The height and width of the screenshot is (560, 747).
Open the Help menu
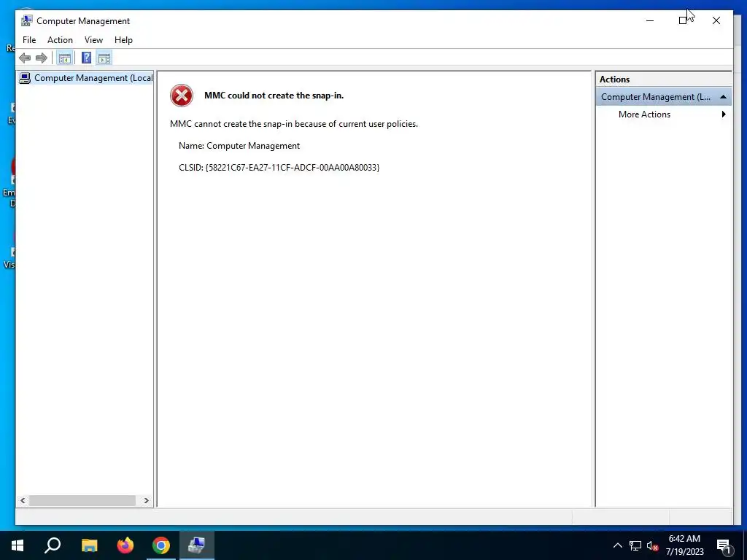[x=123, y=40]
